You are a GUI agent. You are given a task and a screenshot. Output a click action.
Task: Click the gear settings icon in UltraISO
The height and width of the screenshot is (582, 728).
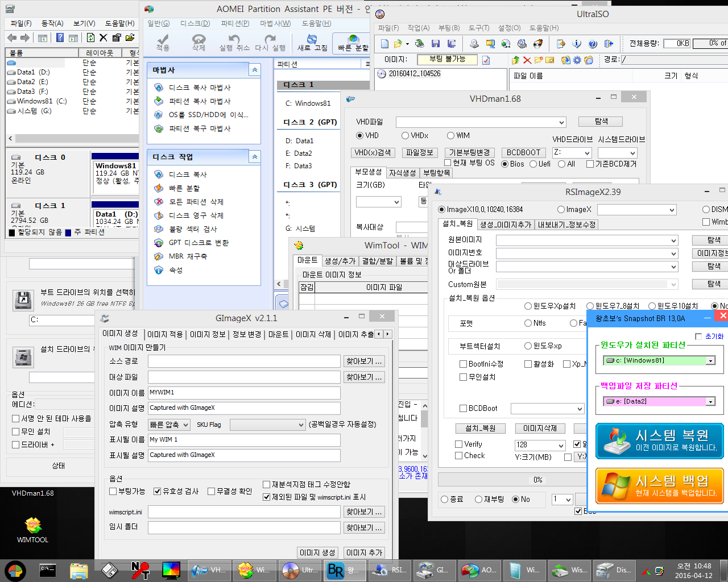(577, 60)
